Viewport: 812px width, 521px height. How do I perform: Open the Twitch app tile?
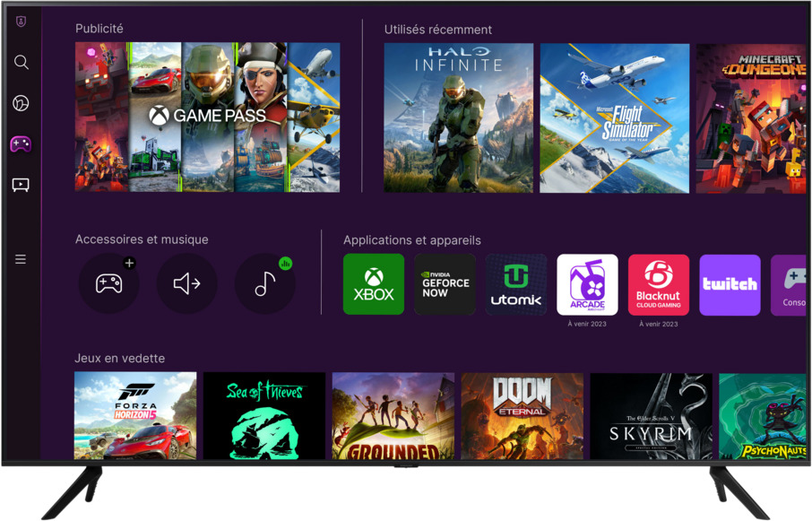730,284
